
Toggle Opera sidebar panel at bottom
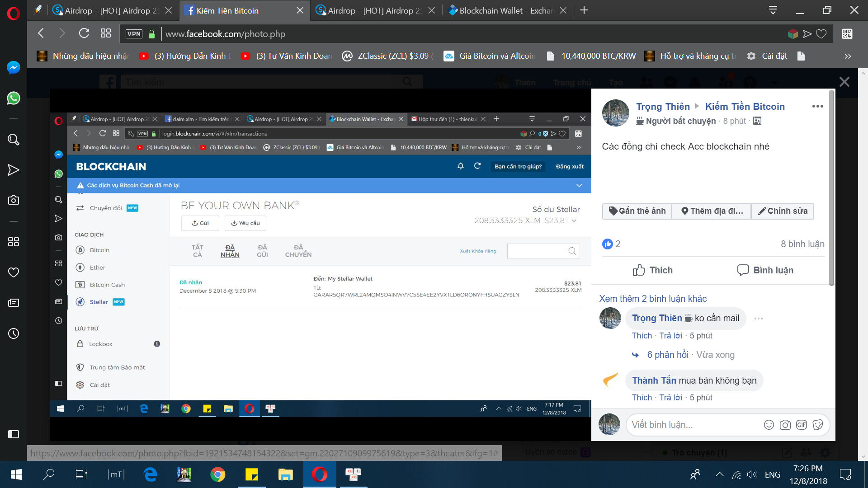click(14, 434)
